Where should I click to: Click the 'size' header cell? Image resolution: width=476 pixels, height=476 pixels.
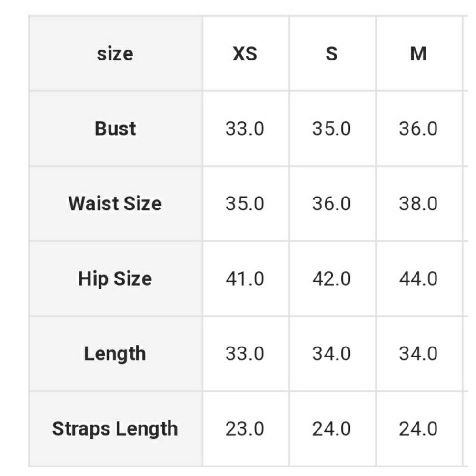(115, 54)
